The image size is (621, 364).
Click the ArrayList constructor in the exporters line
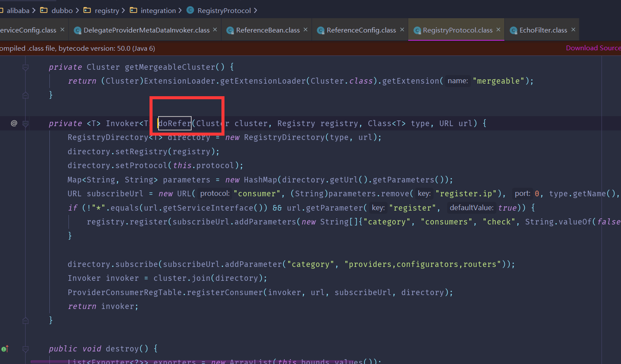[x=251, y=361]
